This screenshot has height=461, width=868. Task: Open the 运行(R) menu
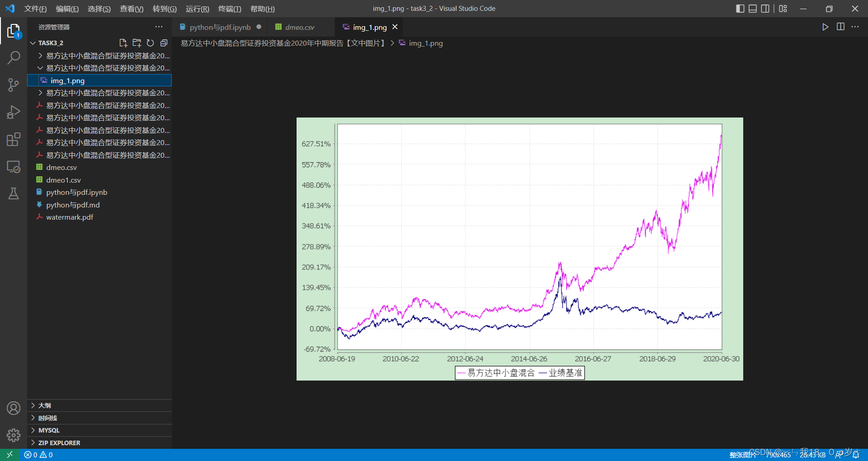tap(198, 9)
